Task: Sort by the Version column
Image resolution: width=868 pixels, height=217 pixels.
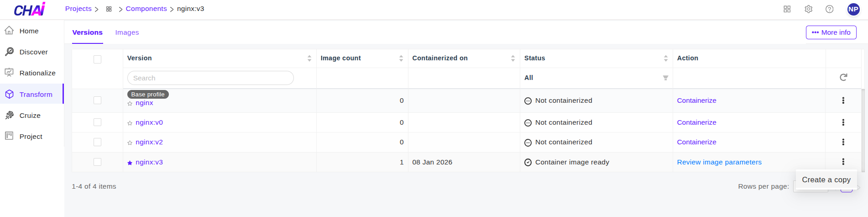Action: pos(309,58)
